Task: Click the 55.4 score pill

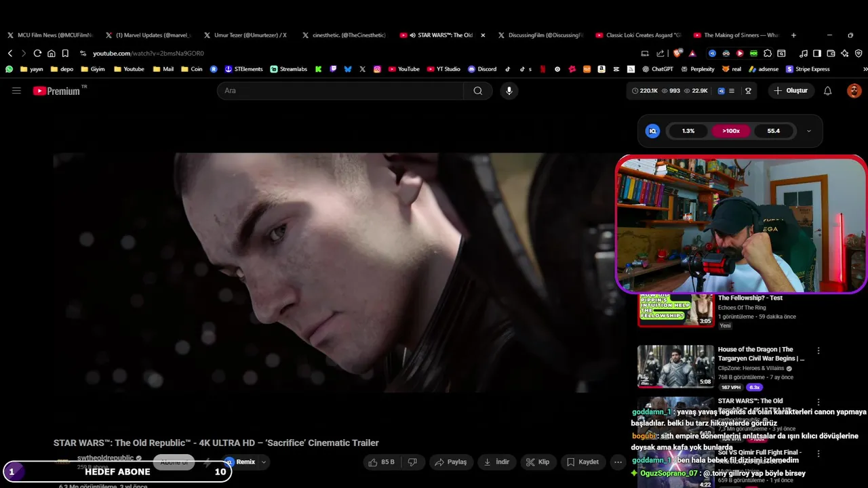Action: click(x=773, y=131)
